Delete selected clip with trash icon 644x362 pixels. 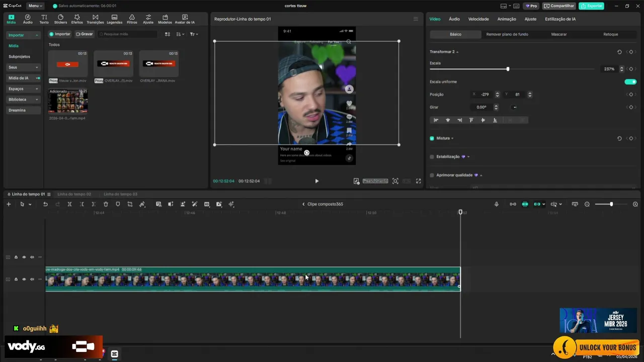pos(106,204)
